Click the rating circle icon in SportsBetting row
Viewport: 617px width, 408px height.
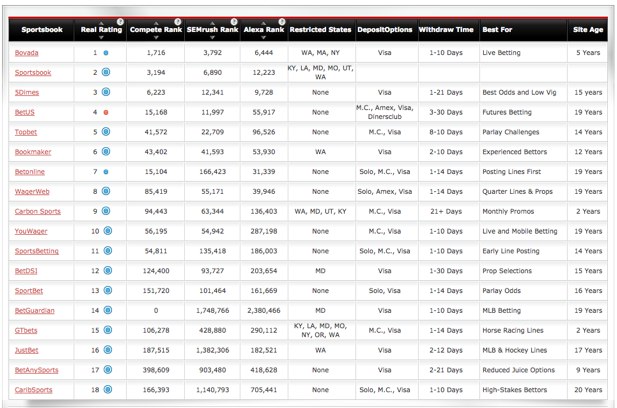point(108,251)
